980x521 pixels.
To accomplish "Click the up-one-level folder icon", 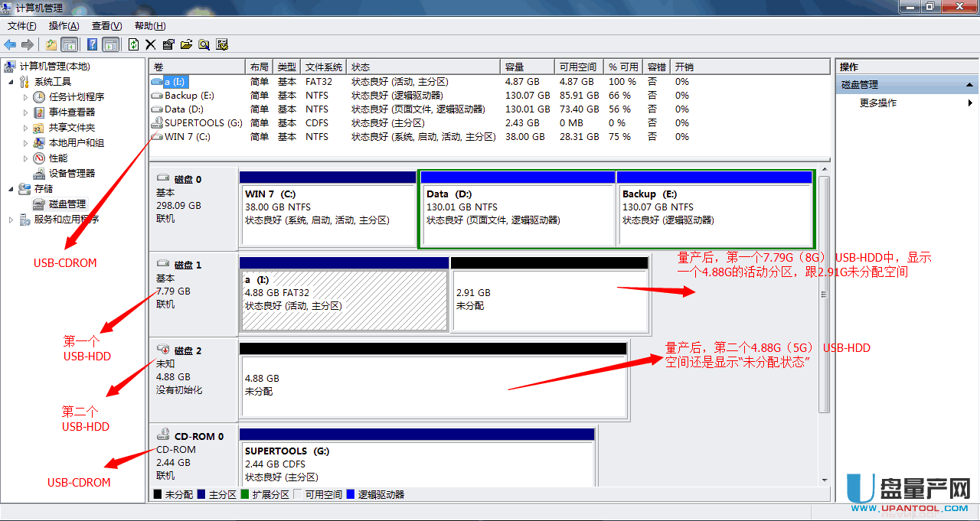I will point(51,44).
